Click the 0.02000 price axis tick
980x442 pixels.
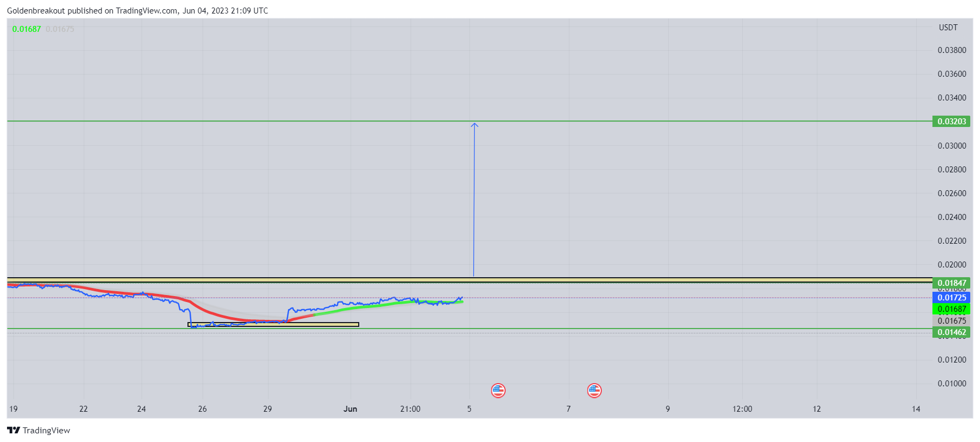(x=952, y=265)
